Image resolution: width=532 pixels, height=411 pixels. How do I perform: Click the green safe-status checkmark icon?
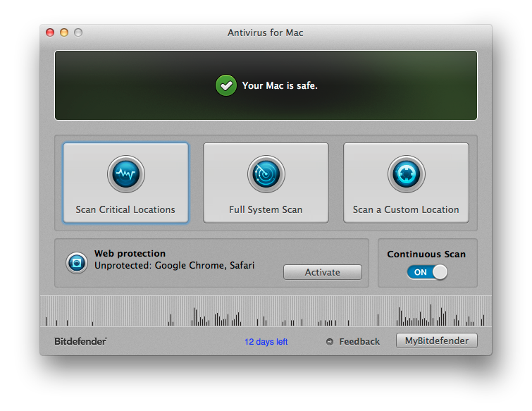[x=226, y=85]
